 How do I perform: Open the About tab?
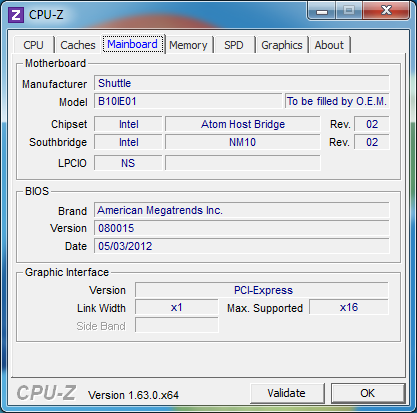pos(329,45)
